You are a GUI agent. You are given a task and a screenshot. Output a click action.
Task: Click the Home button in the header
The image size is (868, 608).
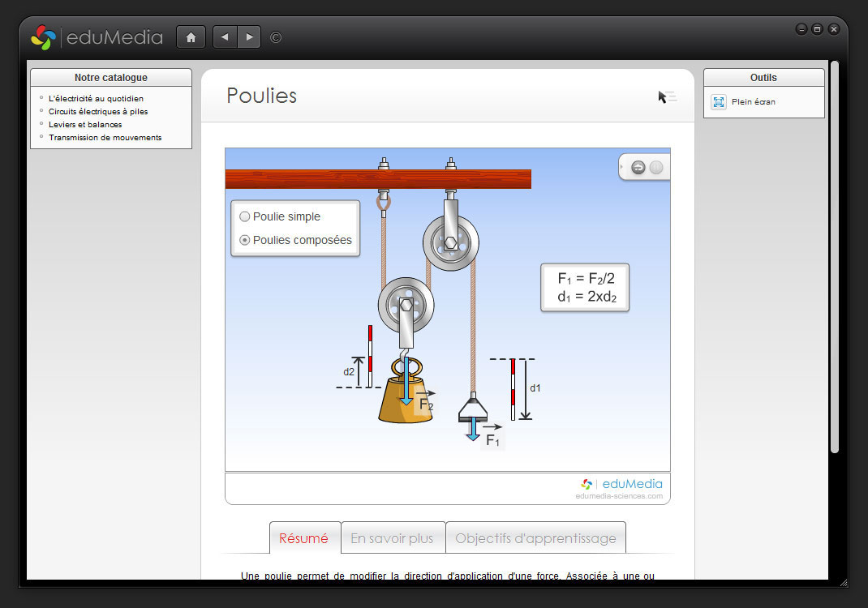tap(191, 37)
